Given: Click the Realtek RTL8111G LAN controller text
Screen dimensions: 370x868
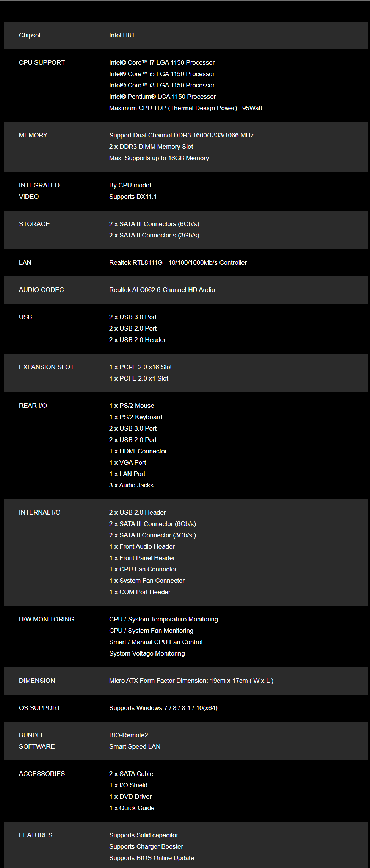Looking at the screenshot, I should pyautogui.click(x=178, y=262).
